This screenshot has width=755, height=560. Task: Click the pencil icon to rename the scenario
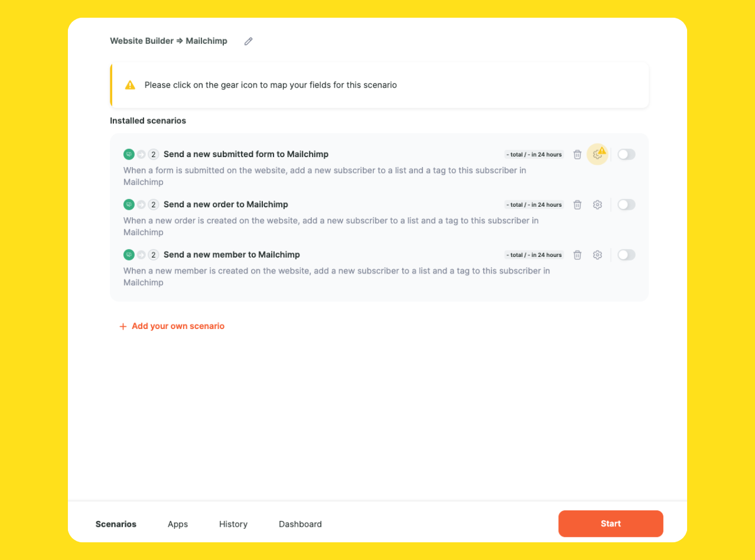248,41
